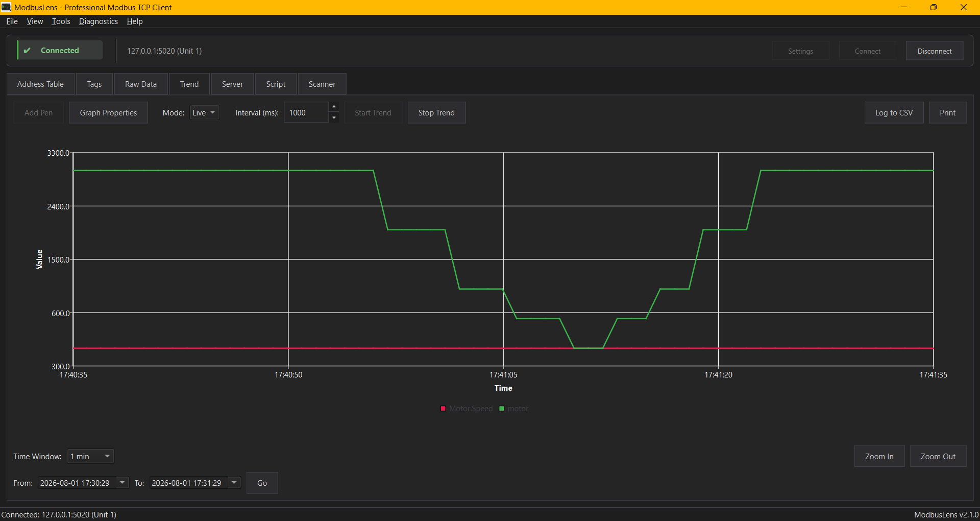Viewport: 980px width, 521px height.
Task: Switch to the Server tab
Action: point(232,84)
